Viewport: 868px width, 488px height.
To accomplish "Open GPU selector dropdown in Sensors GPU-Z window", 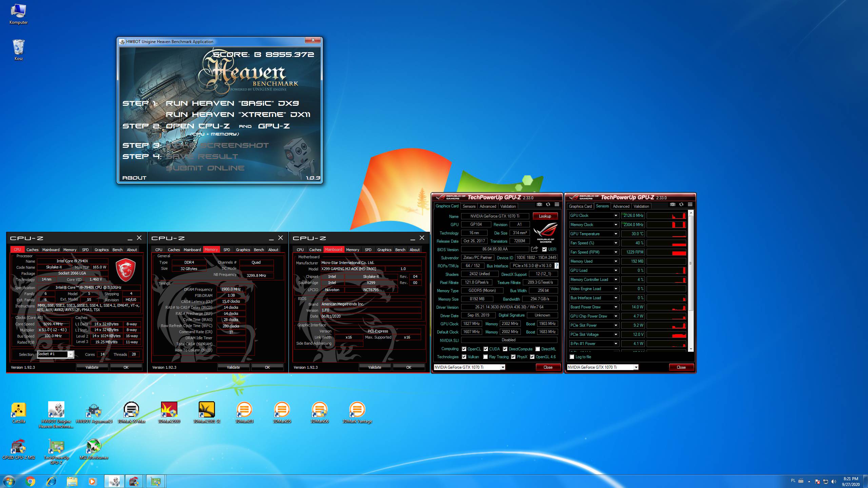I will pyautogui.click(x=636, y=367).
